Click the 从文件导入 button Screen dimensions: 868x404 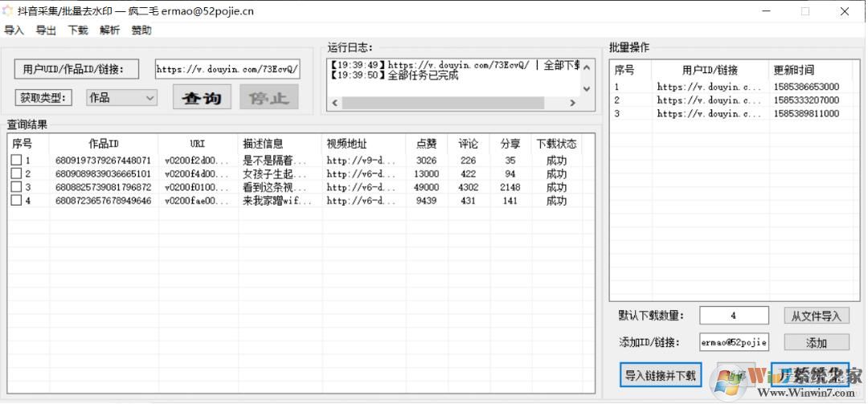(816, 316)
